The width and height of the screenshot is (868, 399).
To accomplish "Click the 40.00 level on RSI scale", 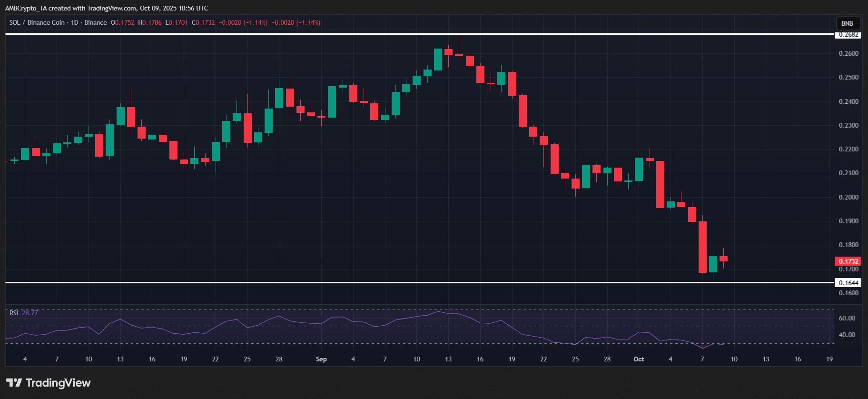I will coord(847,335).
